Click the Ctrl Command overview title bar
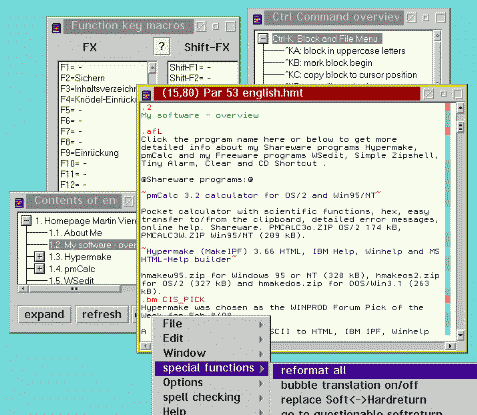 (334, 17)
